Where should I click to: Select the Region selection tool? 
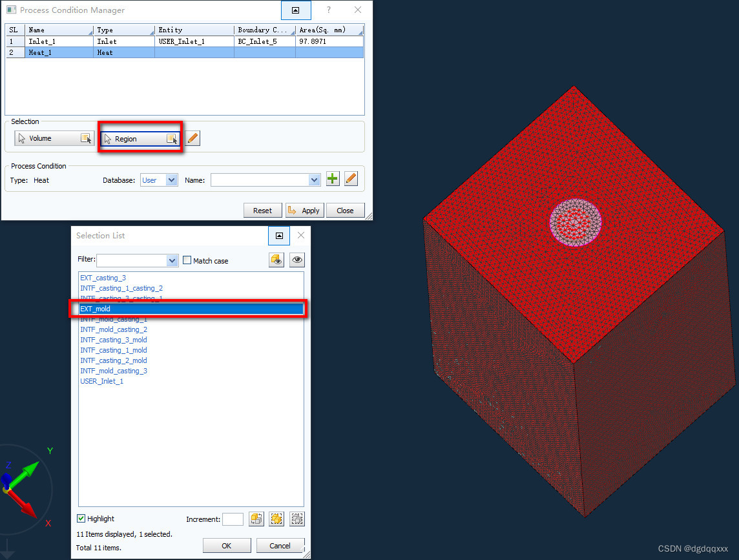pos(139,138)
